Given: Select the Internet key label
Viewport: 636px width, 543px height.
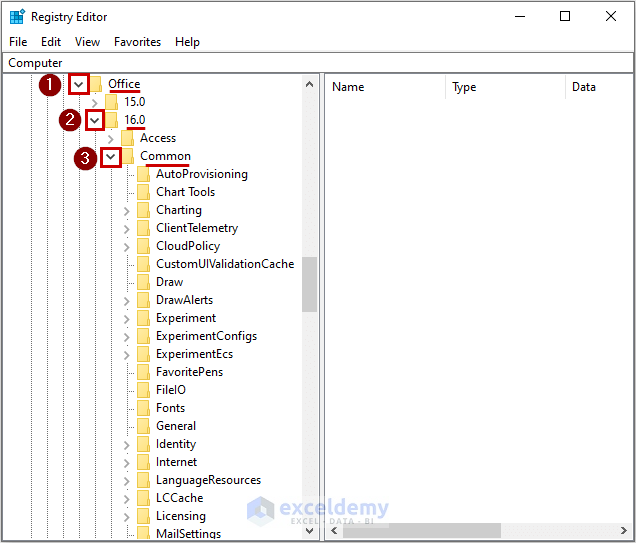Looking at the screenshot, I should (x=176, y=462).
